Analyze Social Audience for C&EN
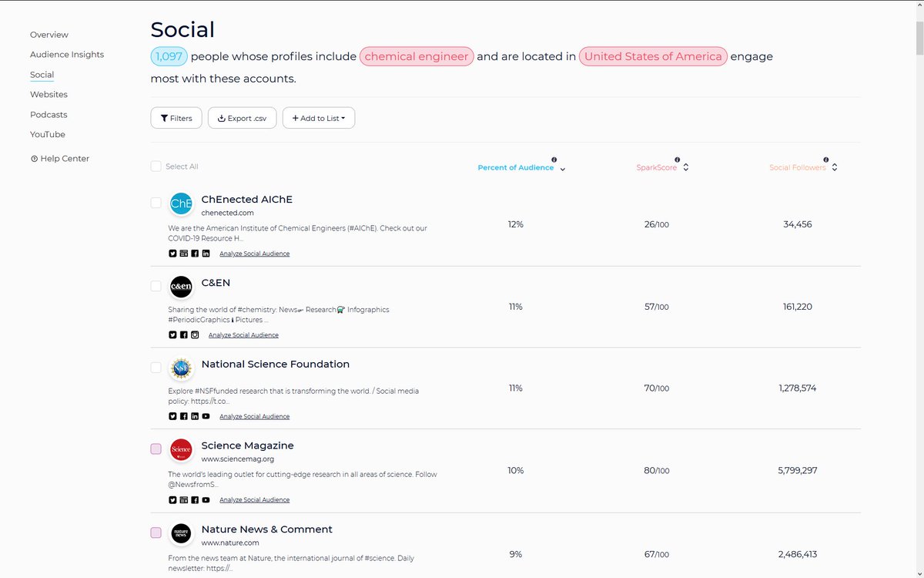 [243, 335]
